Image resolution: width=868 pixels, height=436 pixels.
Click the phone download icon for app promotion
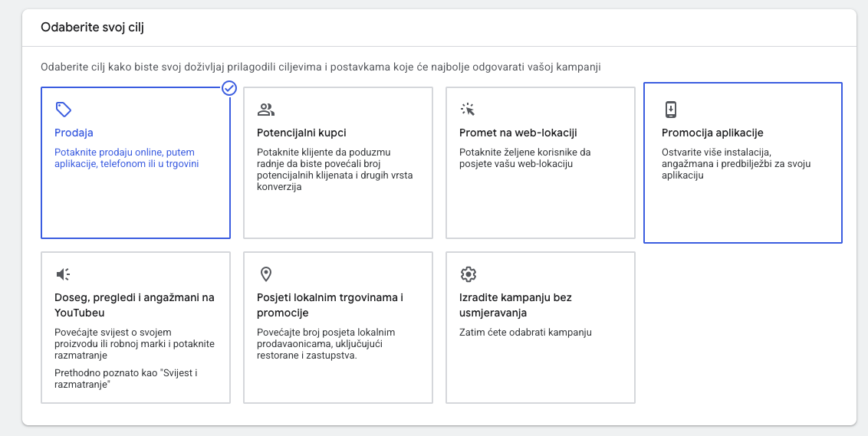[671, 109]
